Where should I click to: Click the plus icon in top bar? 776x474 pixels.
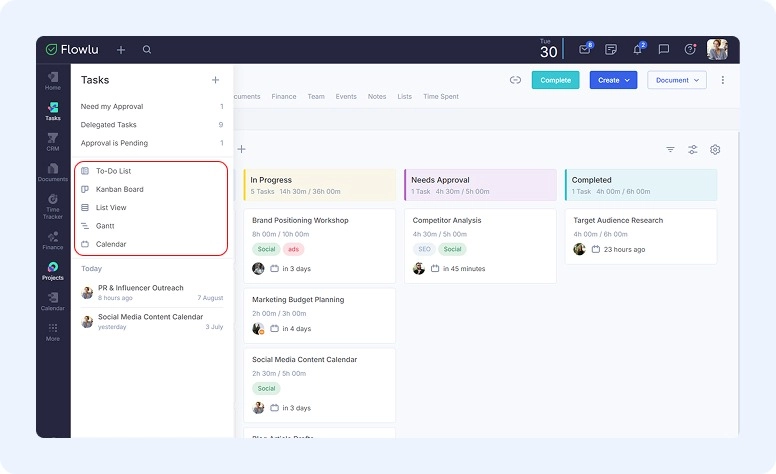[x=121, y=49]
